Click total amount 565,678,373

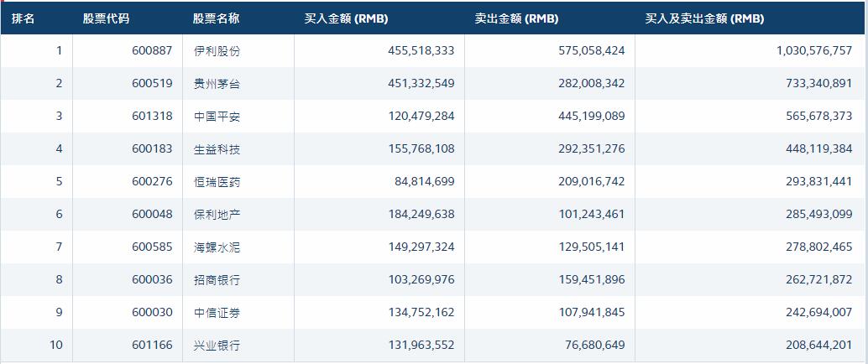[x=818, y=117]
